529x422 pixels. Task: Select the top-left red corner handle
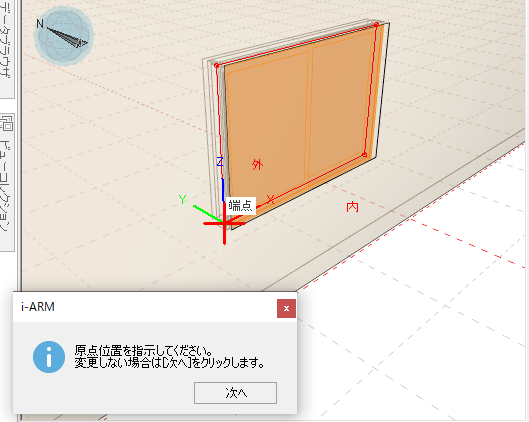click(x=217, y=65)
